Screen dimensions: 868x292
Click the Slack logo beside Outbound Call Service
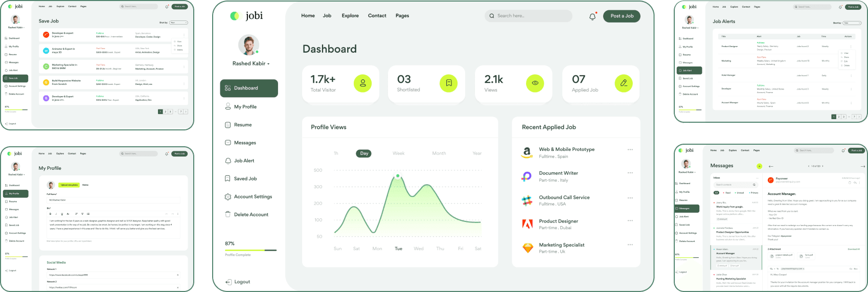[x=527, y=200]
